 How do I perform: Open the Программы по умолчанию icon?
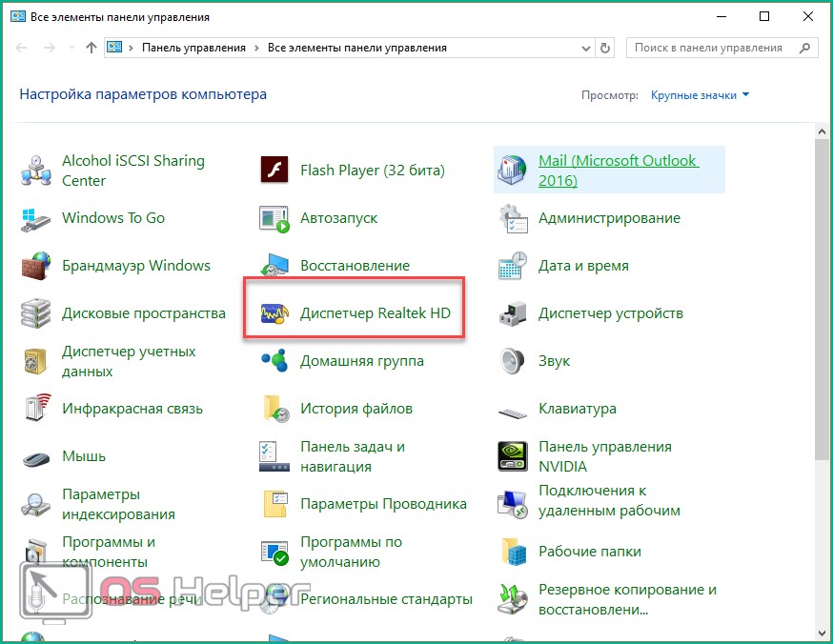[274, 553]
